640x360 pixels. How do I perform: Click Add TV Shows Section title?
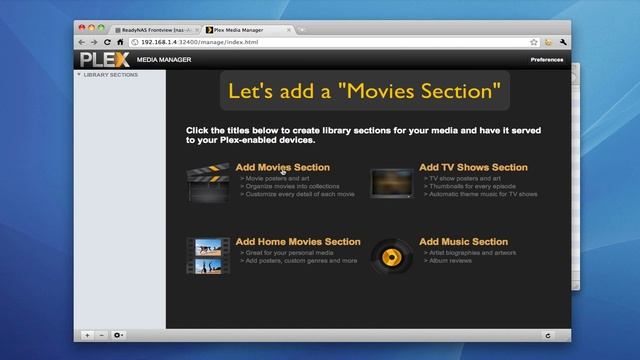point(473,167)
